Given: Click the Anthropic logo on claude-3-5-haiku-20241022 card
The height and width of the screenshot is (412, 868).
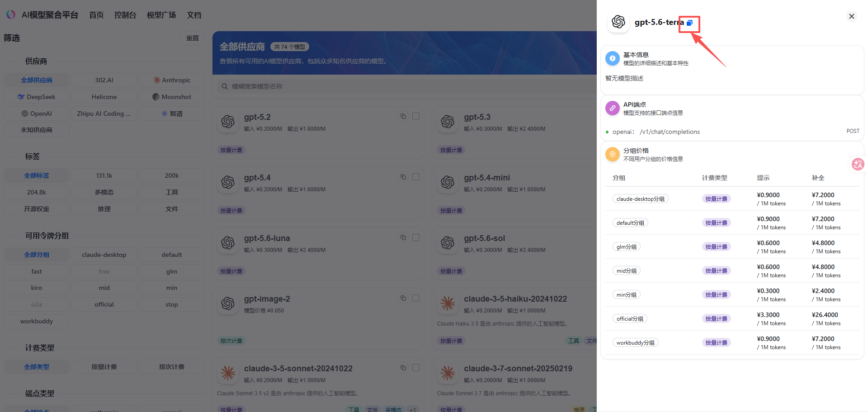Looking at the screenshot, I should pos(448,303).
